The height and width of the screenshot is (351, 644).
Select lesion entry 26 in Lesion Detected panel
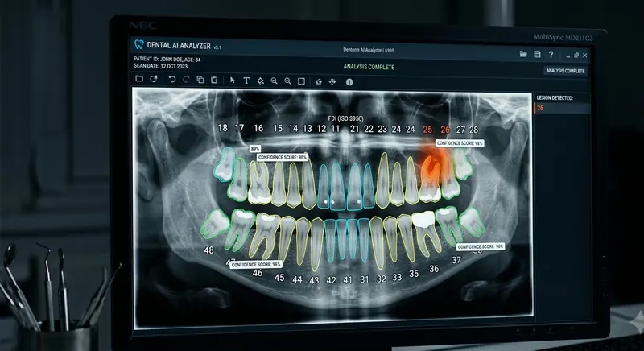(562, 108)
